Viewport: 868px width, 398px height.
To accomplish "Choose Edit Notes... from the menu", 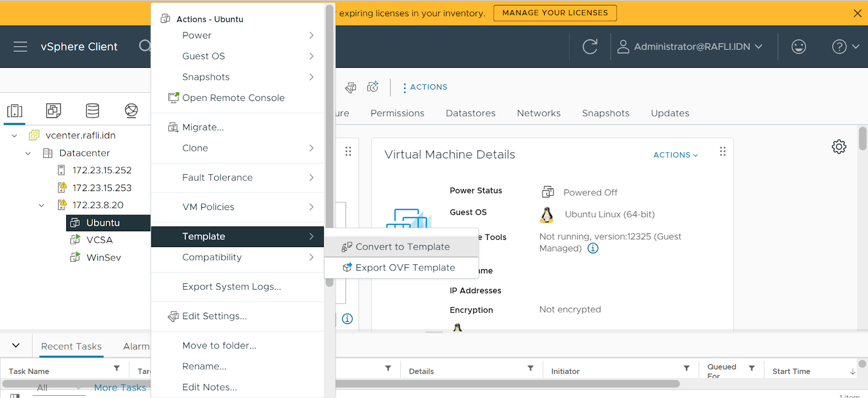I will [x=238, y=387].
